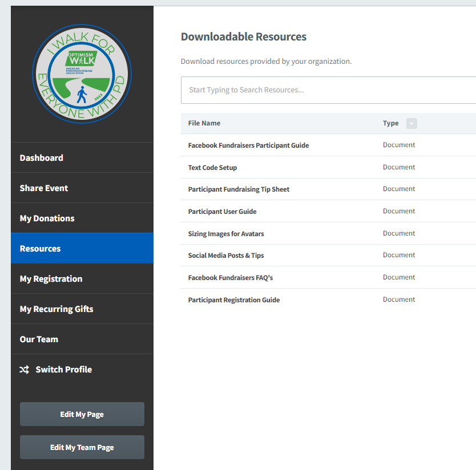Click the Switch Profile label
The image size is (476, 470).
(x=64, y=370)
